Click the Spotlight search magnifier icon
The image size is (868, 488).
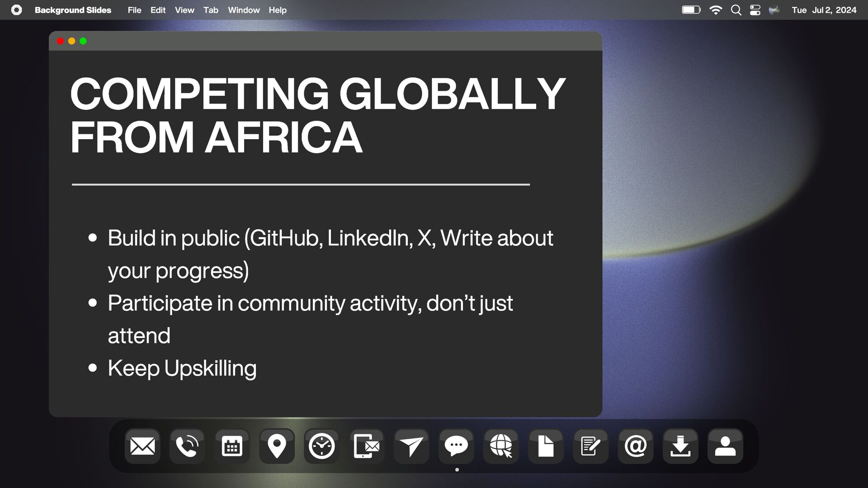click(x=736, y=10)
